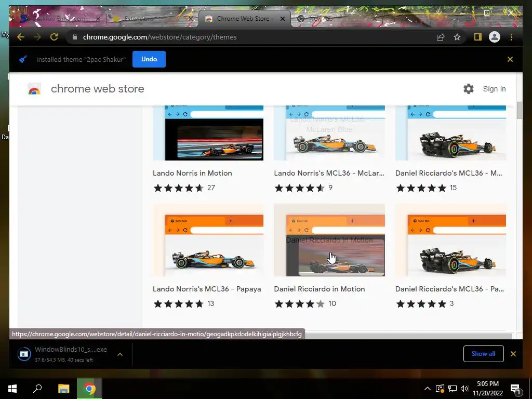Screen dimensions: 532x399
Task: Open the Chrome profile avatar
Action: coord(495,37)
